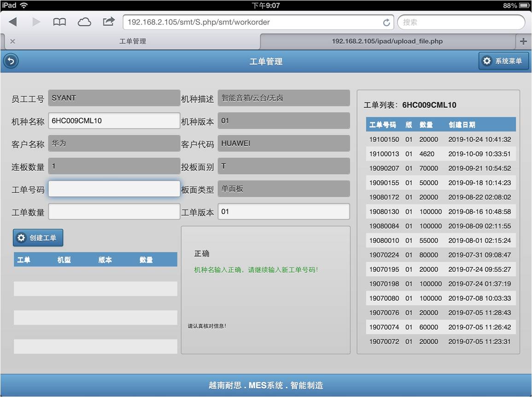The image size is (532, 397).
Task: Switch to the upload_file.php tab
Action: (387, 41)
